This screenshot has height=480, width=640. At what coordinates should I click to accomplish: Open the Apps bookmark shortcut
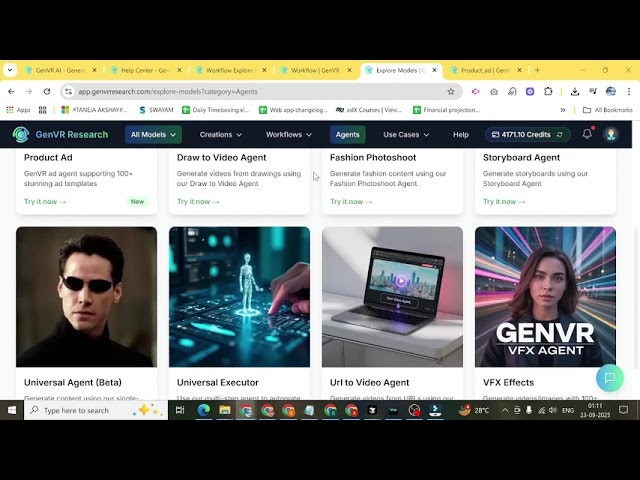(x=18, y=110)
